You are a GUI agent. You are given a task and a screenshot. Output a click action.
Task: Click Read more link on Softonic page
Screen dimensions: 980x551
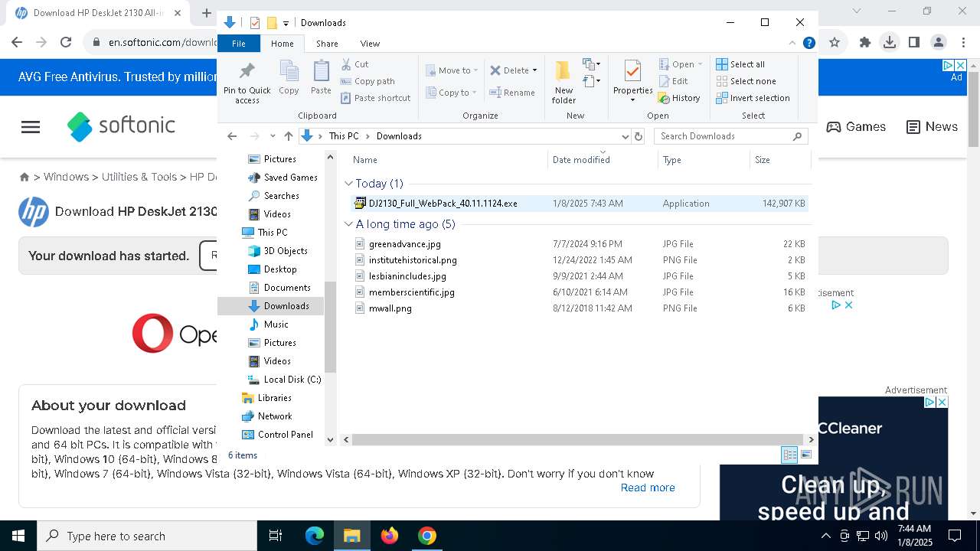click(648, 487)
